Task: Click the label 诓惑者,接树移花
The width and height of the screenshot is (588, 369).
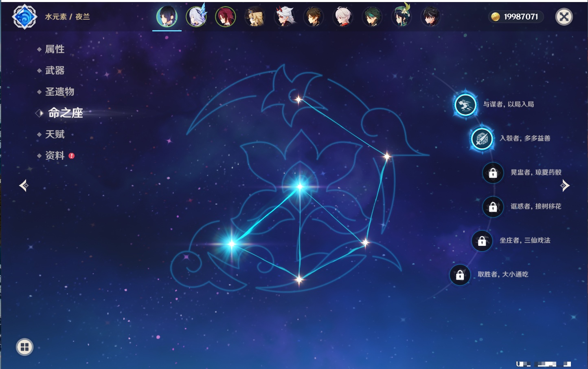Action: pos(536,206)
